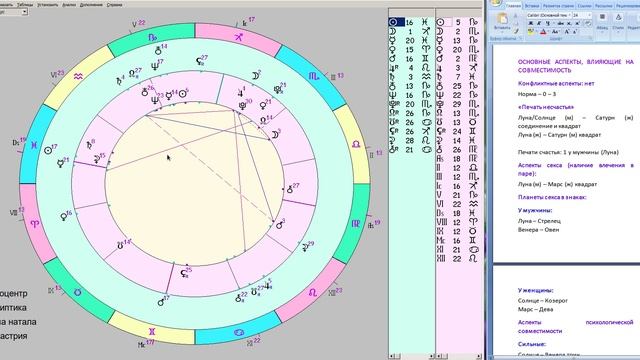
Task: Open the Paste options arrow under Вставить
Action: pos(502,32)
